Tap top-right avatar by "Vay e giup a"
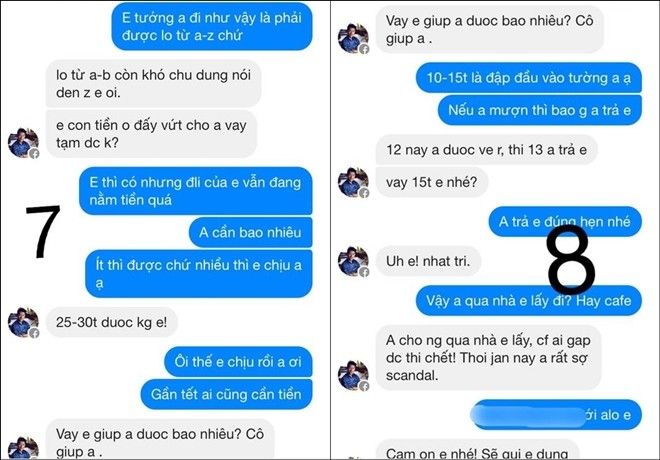 point(353,38)
